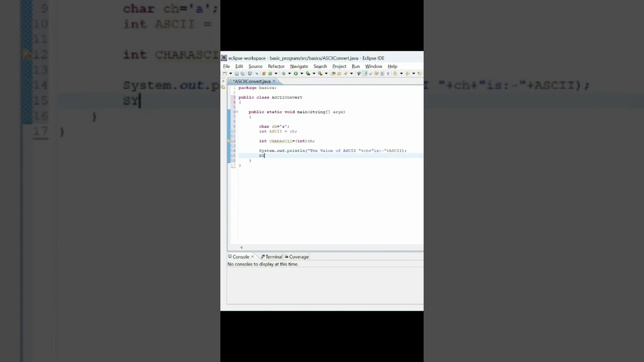Open the New wizard dropdown arrow
Viewport: 644px width, 362px height.
point(230,73)
